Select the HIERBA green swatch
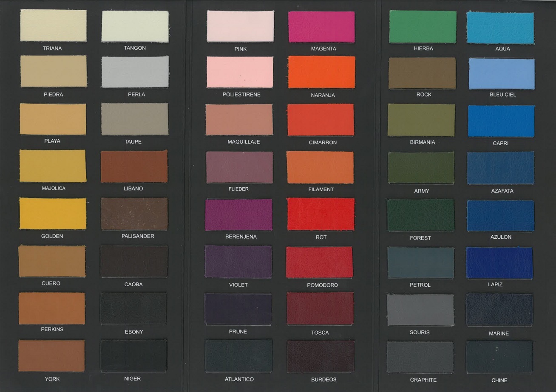 (423, 27)
